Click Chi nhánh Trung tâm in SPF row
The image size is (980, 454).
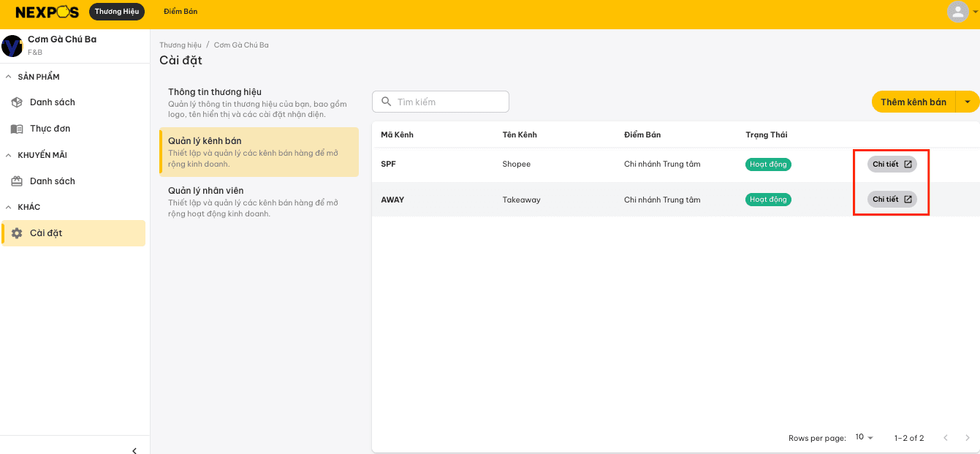(662, 164)
